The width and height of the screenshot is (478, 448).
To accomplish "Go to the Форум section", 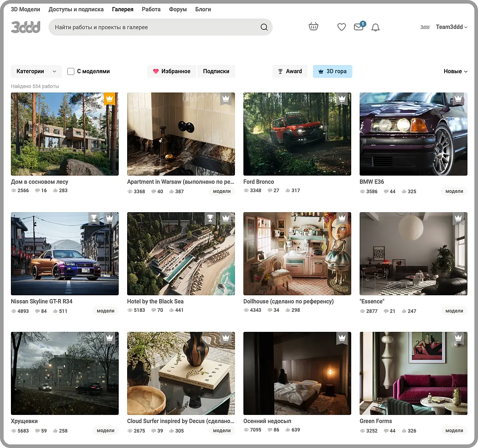I will (x=178, y=10).
